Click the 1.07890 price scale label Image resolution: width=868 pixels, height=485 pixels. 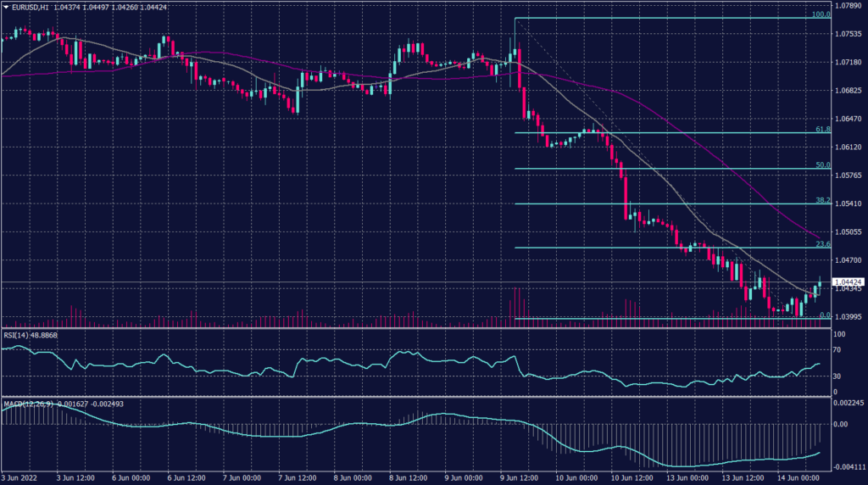click(x=849, y=5)
